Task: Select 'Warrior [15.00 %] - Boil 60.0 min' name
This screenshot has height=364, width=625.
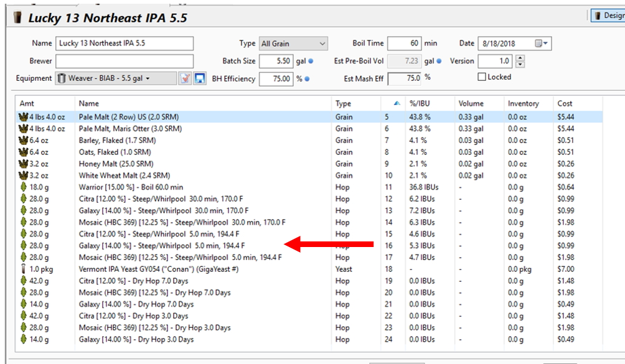Action: [x=131, y=187]
